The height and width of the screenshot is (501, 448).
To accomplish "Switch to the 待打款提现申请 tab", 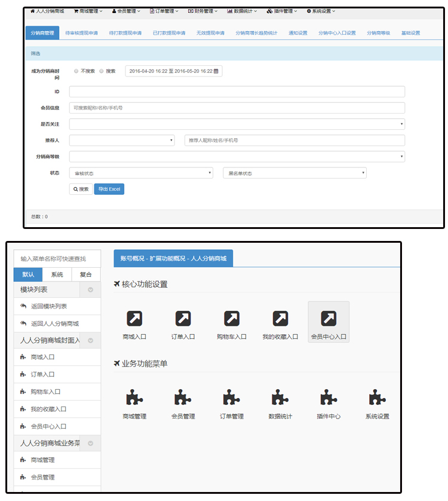I will point(125,33).
